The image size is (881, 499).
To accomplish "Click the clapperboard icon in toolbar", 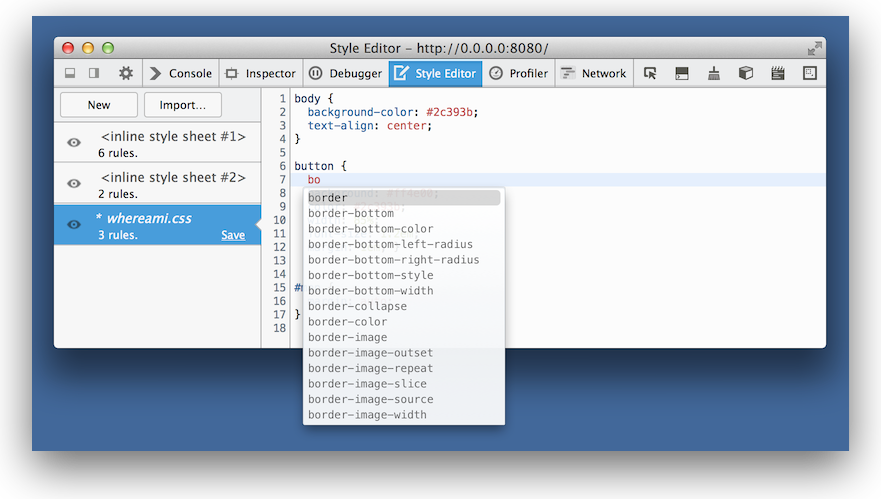I will (x=778, y=73).
